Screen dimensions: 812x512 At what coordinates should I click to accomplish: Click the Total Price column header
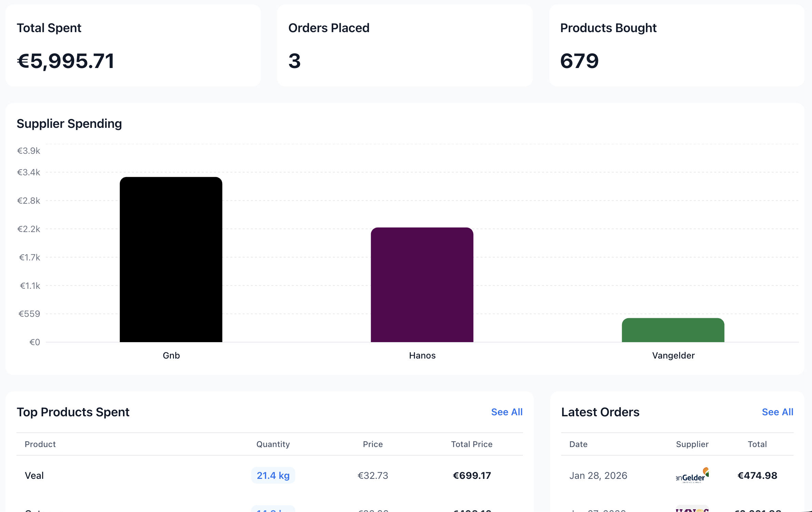[x=472, y=444]
